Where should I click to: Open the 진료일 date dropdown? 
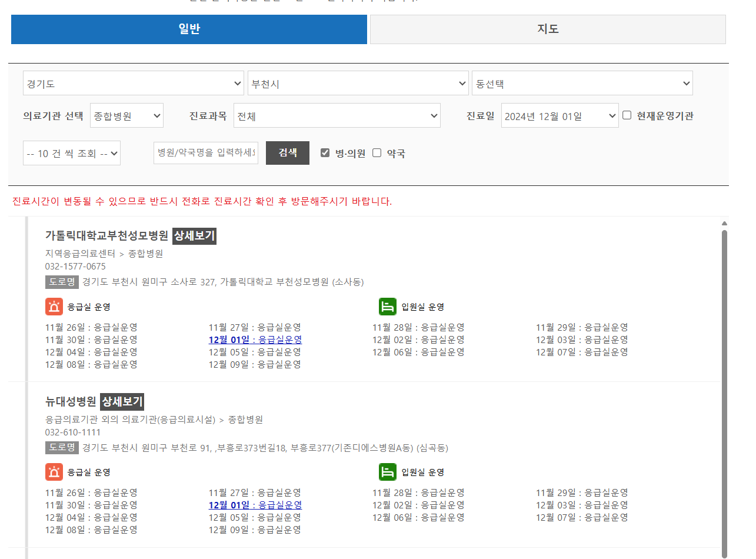[x=559, y=115]
